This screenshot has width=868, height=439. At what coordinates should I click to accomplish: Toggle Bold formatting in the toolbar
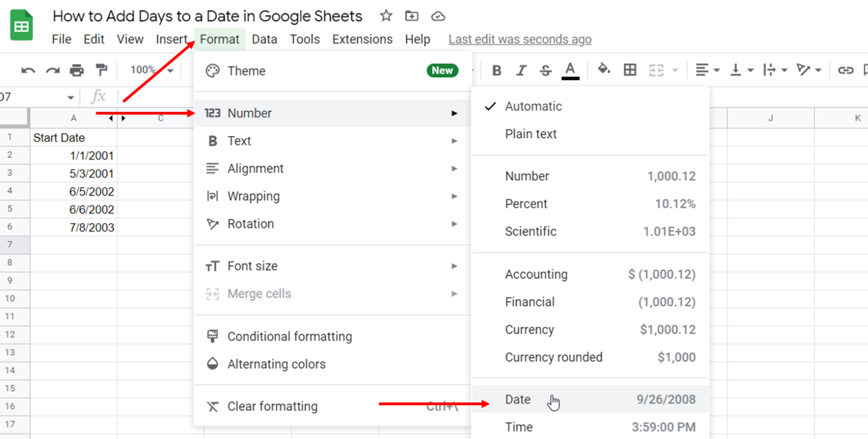[497, 71]
